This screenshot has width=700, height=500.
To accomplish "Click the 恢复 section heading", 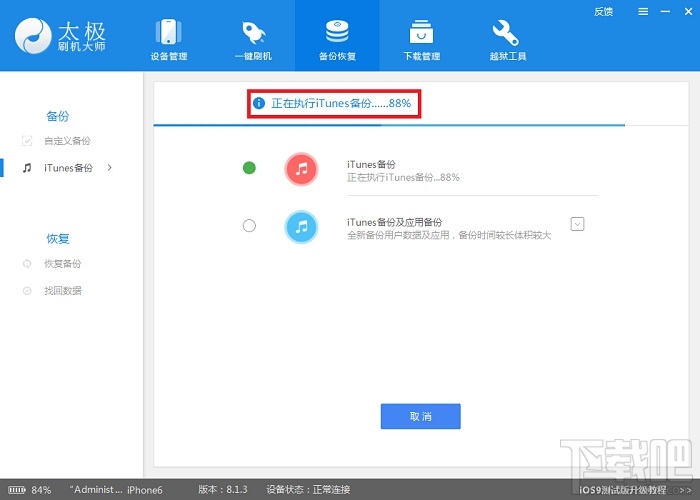I will pyautogui.click(x=58, y=238).
